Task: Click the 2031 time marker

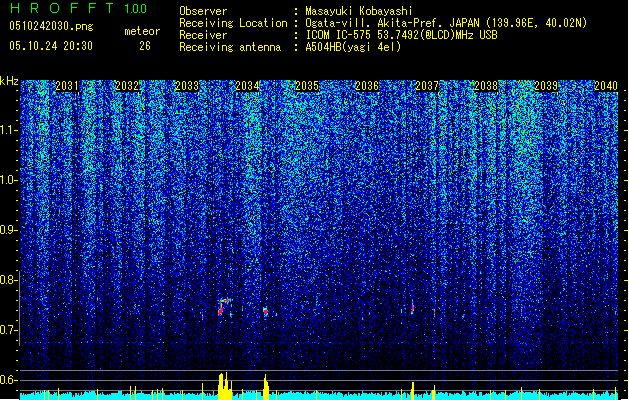Action: [67, 86]
